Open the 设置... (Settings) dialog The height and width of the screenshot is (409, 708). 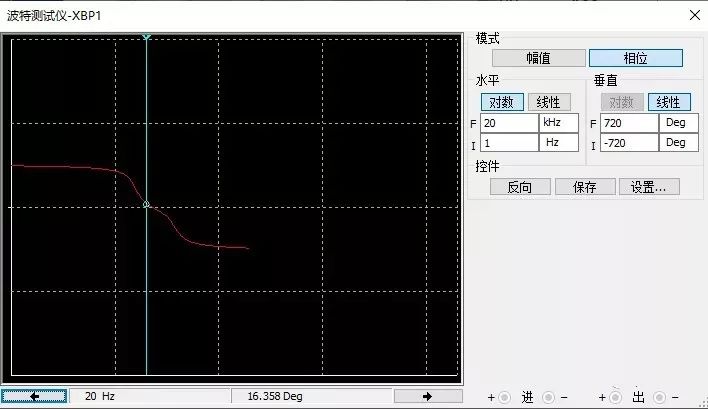point(649,187)
